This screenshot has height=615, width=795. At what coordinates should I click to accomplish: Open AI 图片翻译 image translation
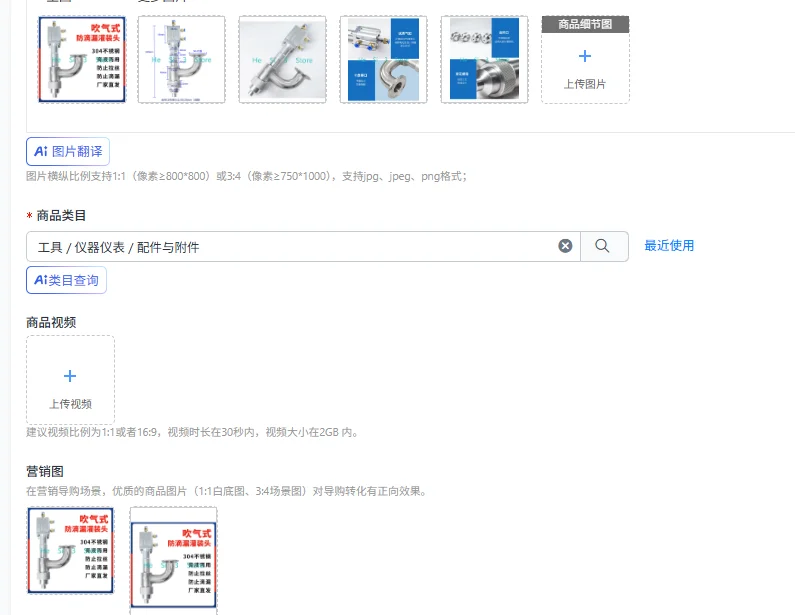pyautogui.click(x=68, y=151)
